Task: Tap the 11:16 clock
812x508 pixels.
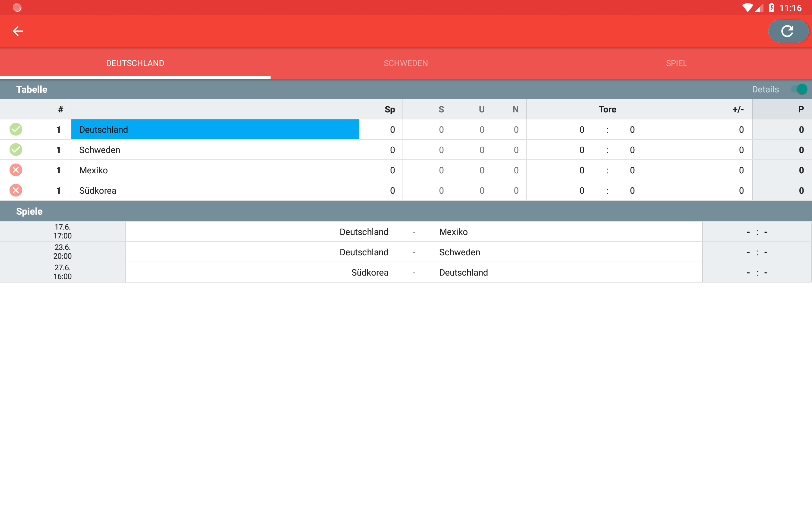Action: click(790, 8)
